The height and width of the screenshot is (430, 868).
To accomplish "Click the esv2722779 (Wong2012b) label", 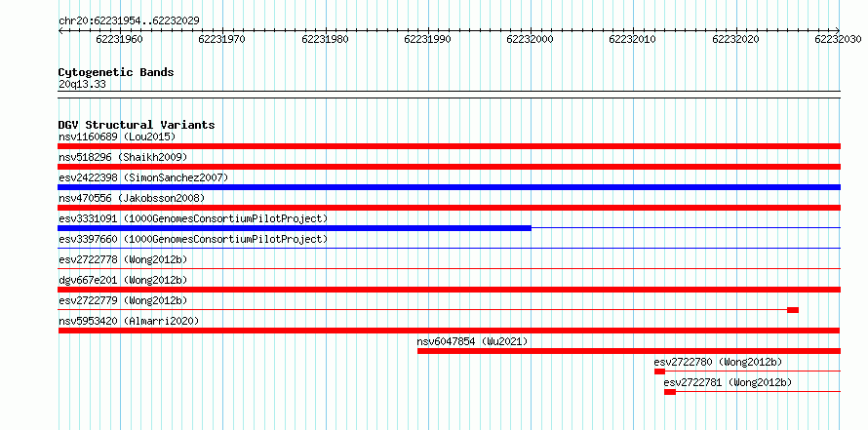I will 123,300.
